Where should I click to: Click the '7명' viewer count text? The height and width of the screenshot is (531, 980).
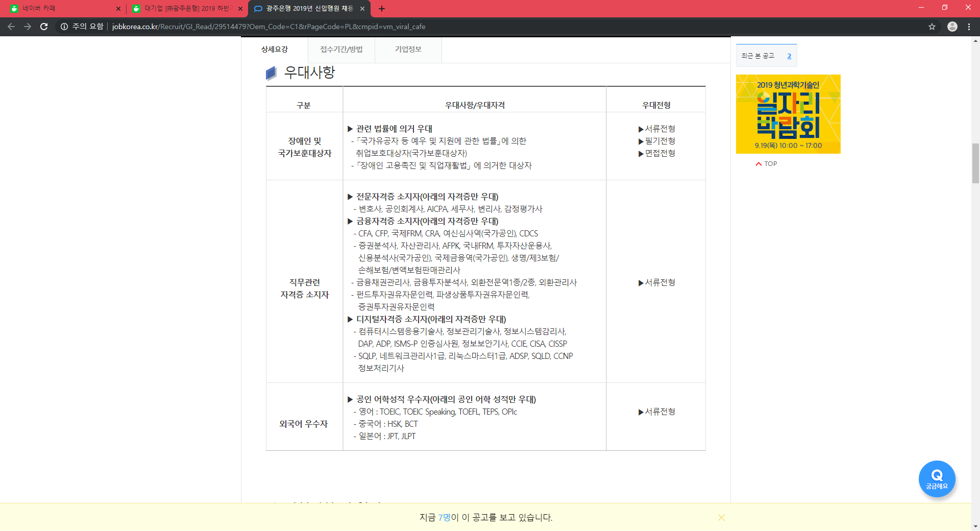(444, 518)
